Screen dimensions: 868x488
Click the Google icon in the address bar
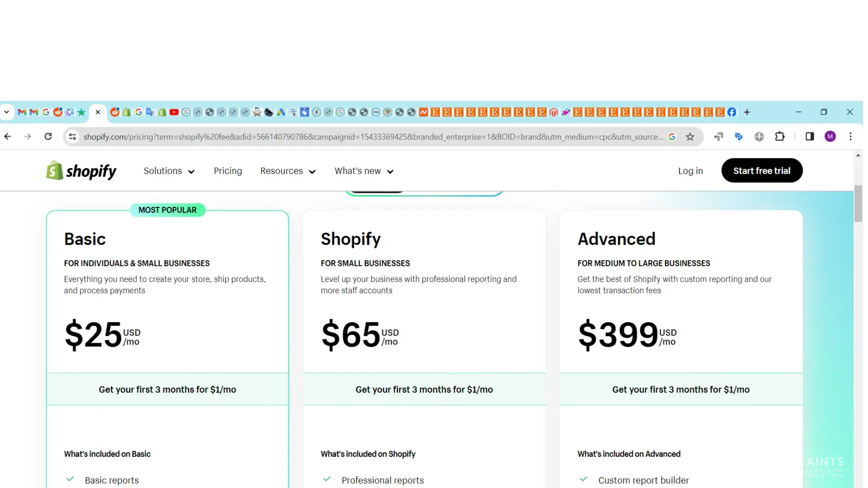click(x=672, y=137)
